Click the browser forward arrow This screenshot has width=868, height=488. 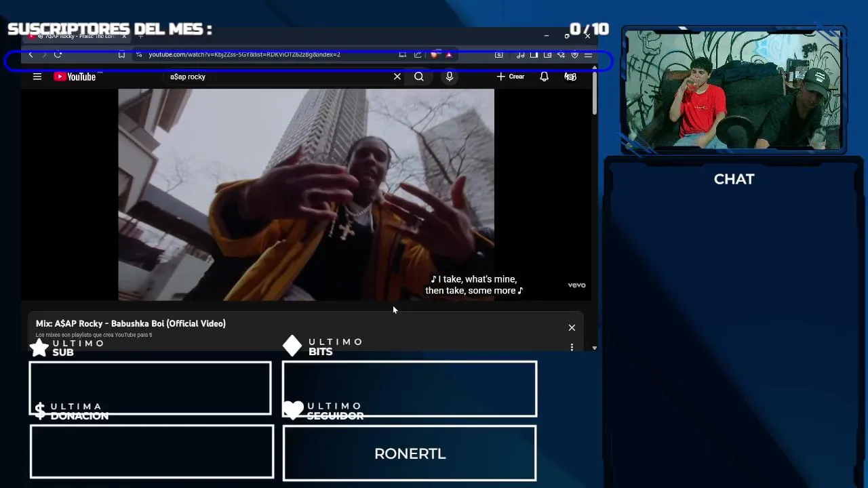click(x=44, y=55)
